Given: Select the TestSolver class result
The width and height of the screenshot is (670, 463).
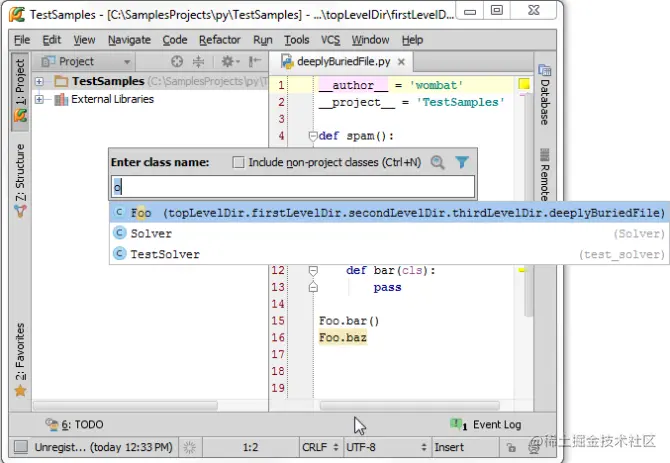Looking at the screenshot, I should coord(389,254).
